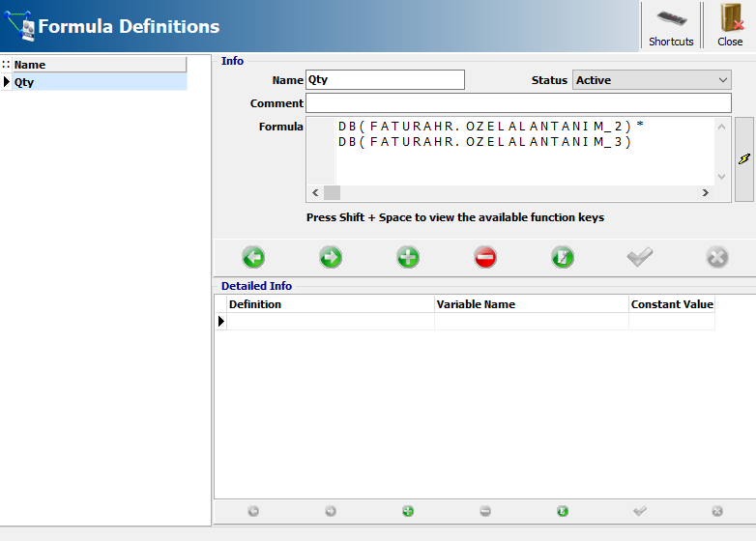Cancel formula changes with X icon
This screenshot has height=541, width=756.
717,257
